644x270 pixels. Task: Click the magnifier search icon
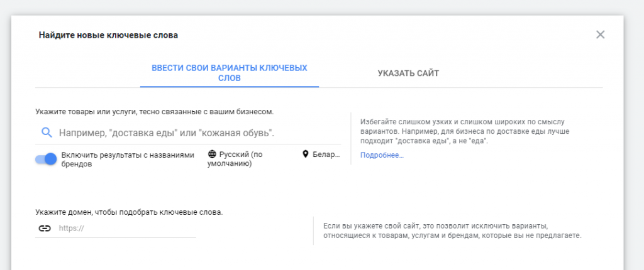pyautogui.click(x=46, y=132)
